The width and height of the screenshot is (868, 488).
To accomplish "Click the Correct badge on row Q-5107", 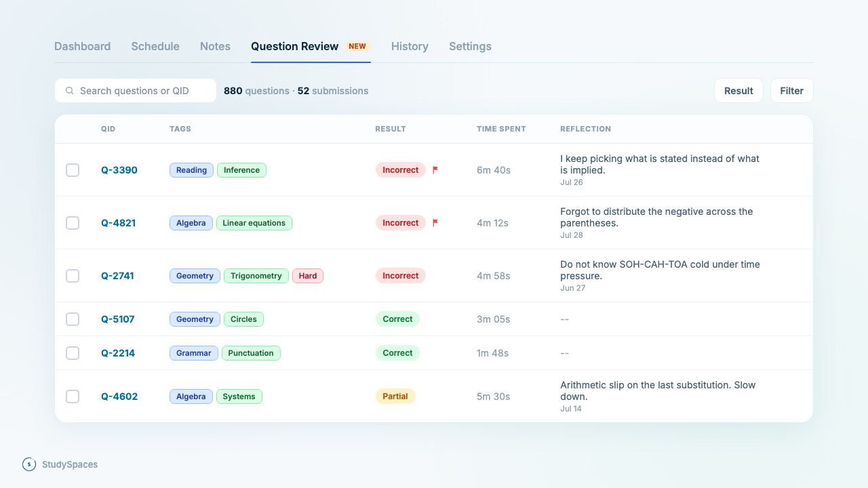I will pos(397,319).
